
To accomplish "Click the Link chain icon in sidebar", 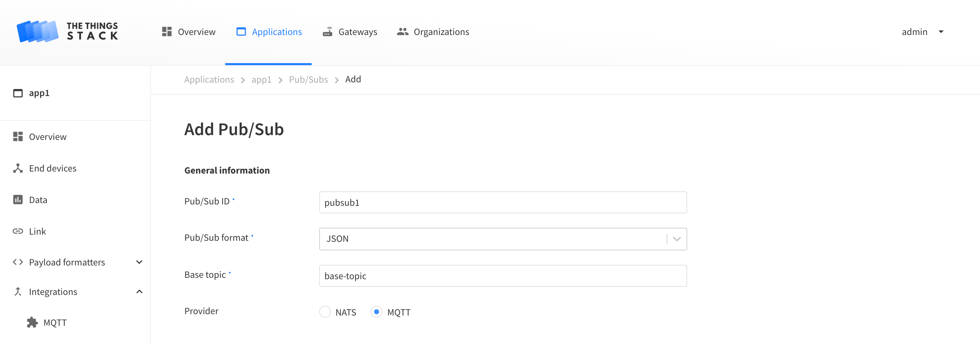I will [18, 231].
